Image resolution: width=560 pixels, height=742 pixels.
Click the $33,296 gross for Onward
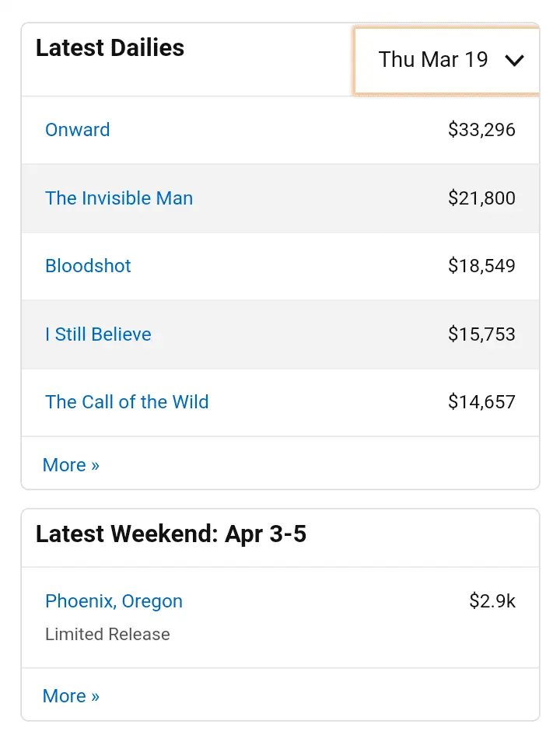pos(481,130)
